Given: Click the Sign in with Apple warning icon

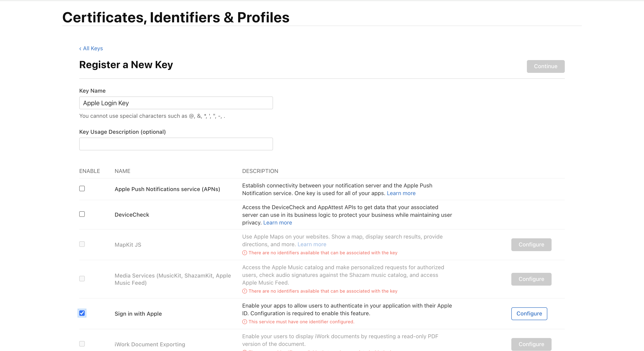Looking at the screenshot, I should [244, 322].
